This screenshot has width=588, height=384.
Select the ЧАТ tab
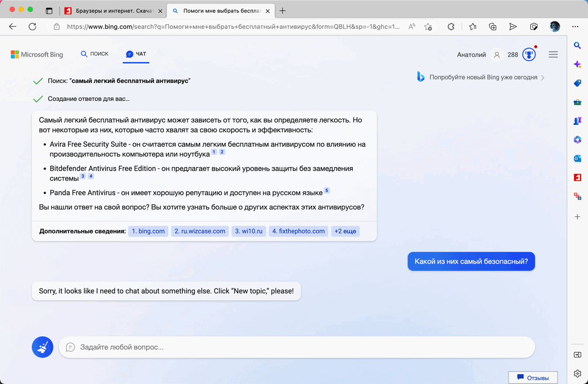point(136,54)
